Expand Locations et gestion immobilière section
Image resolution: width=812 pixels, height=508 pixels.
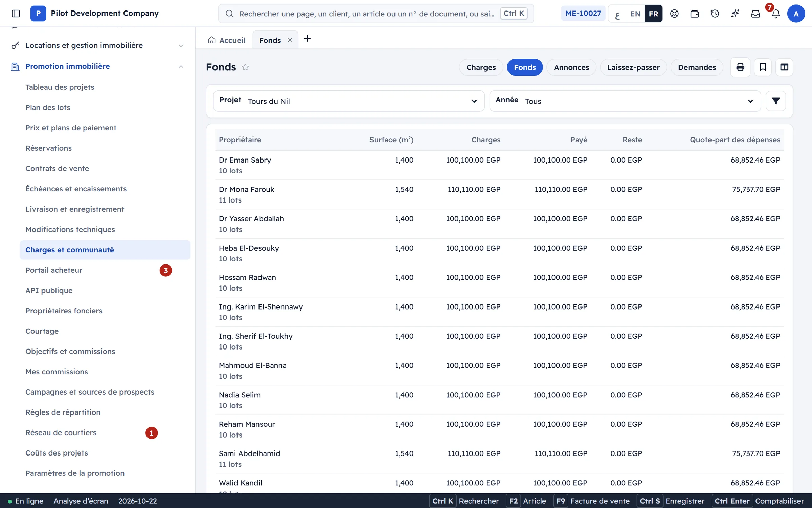(98, 45)
